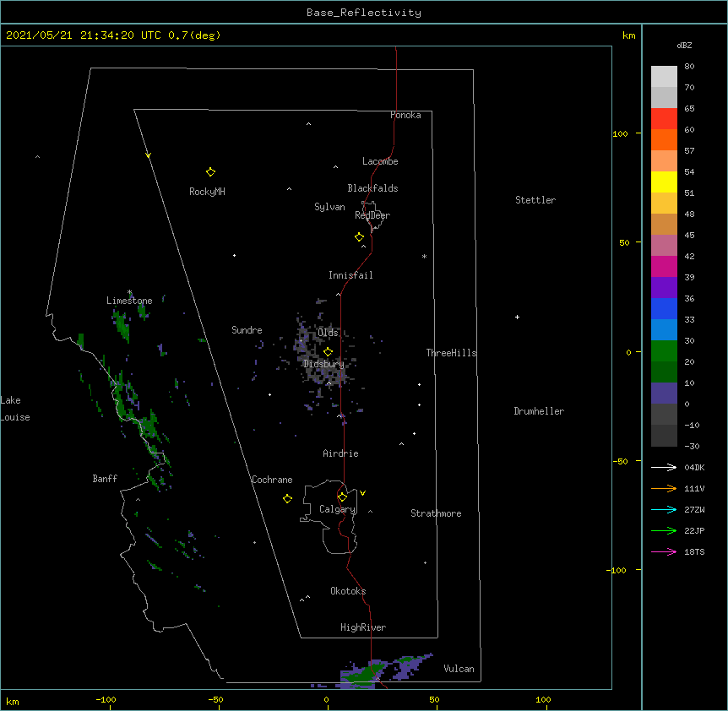This screenshot has width=728, height=711.
Task: Click the cyan 27ZW arrow legend icon
Action: pos(664,509)
